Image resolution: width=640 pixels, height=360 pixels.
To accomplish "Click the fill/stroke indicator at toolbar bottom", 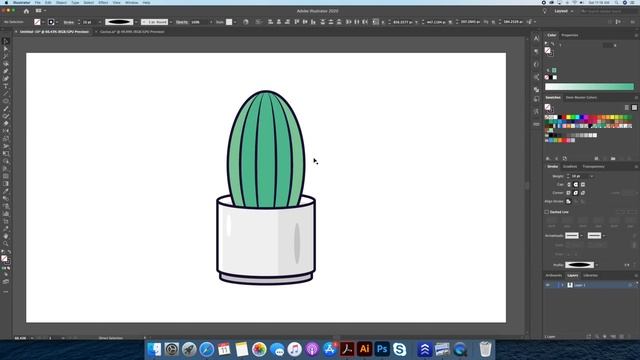I will pos(5,259).
